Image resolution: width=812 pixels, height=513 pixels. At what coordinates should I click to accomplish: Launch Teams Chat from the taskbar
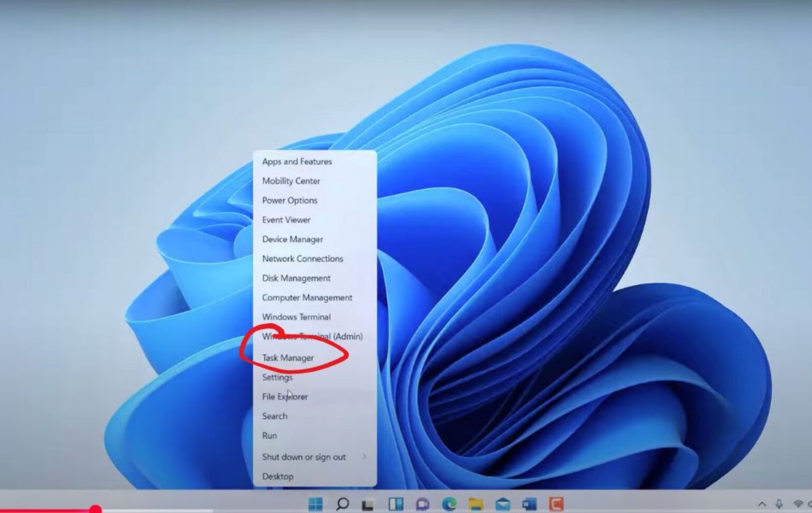422,504
